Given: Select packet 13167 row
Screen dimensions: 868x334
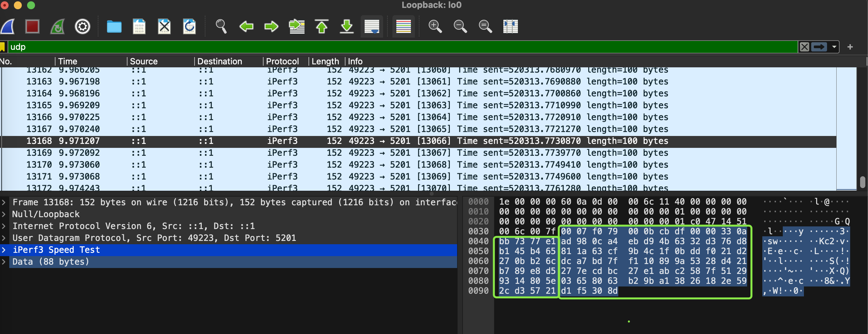Looking at the screenshot, I should tap(419, 129).
